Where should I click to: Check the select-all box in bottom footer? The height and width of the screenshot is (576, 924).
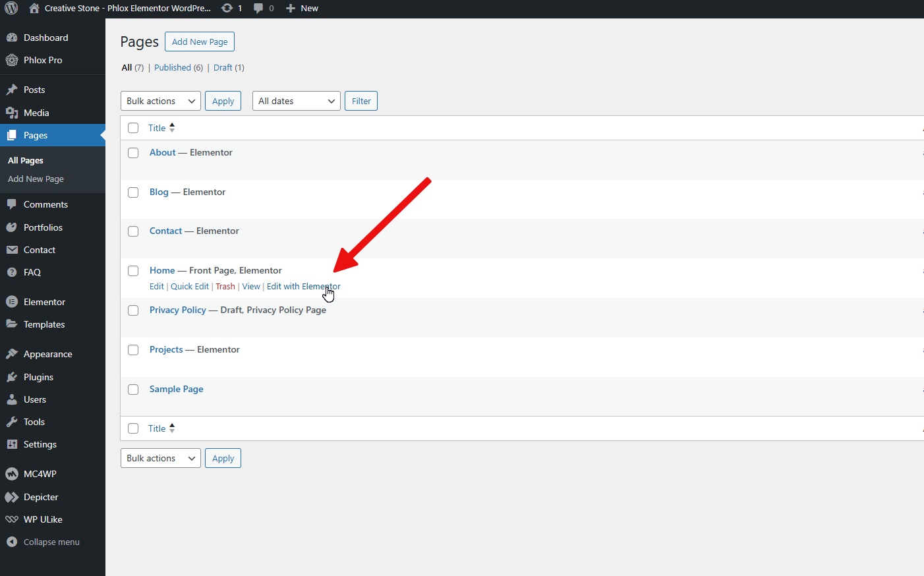point(133,428)
